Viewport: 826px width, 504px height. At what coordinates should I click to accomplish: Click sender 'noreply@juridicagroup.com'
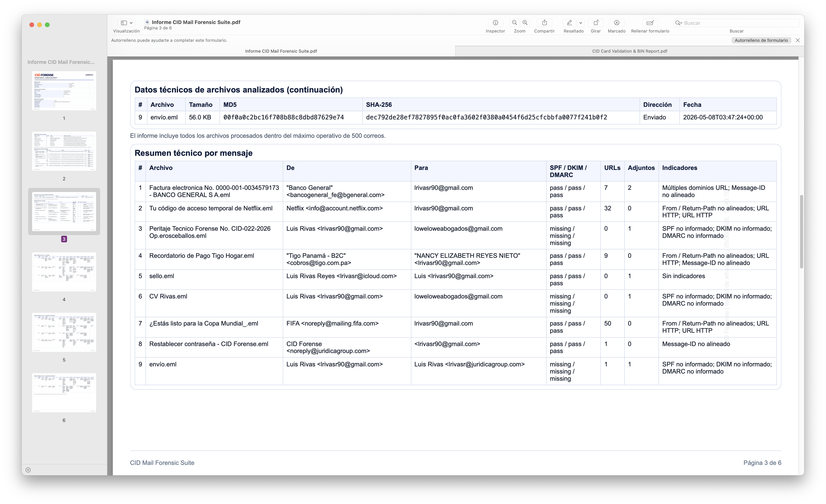tap(328, 351)
